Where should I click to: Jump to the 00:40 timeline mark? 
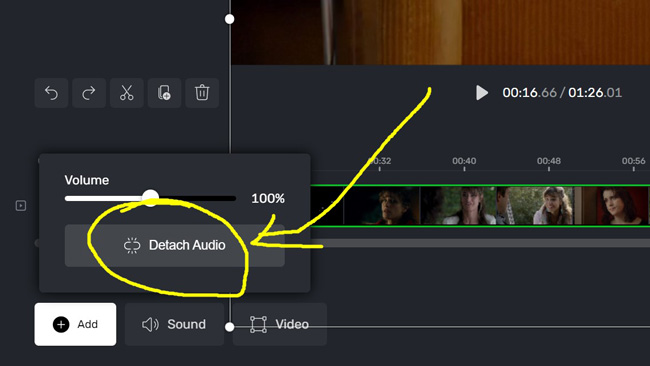tap(464, 161)
